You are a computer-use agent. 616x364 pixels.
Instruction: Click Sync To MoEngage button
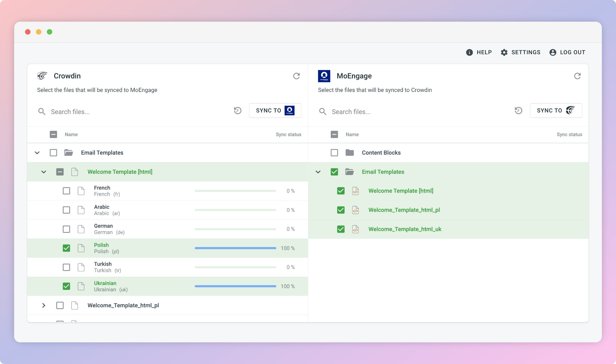tap(275, 111)
